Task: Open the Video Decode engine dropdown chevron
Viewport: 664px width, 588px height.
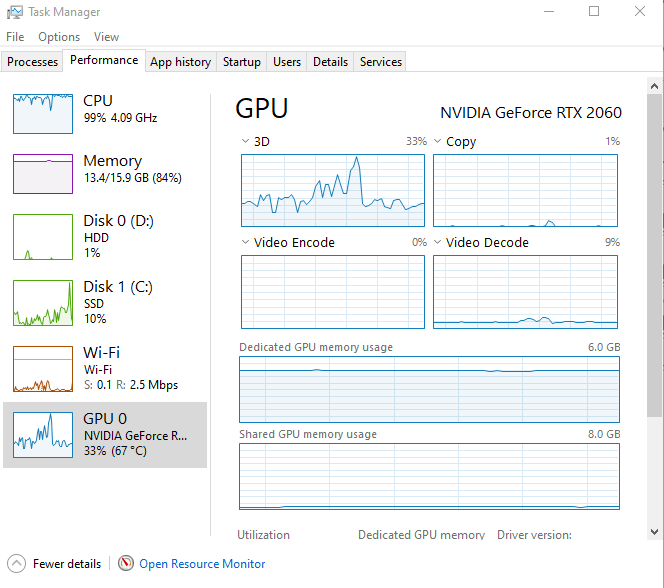Action: click(x=437, y=242)
